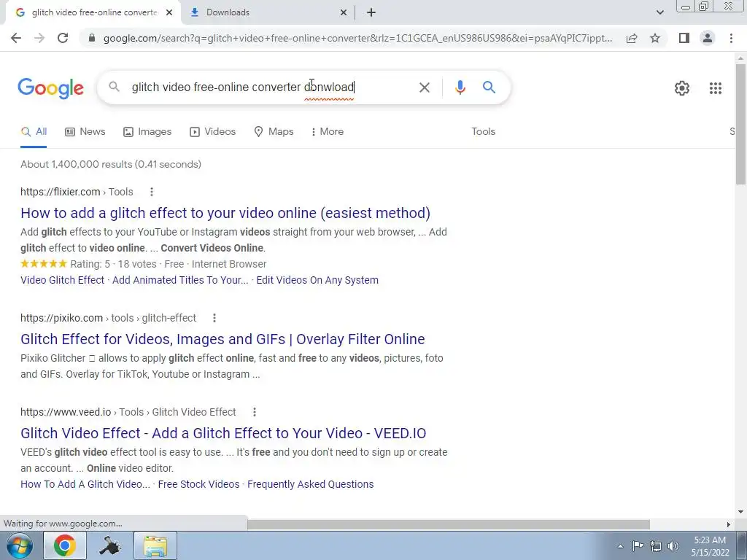Screen dimensions: 747x560
Task: Click the https://pixiko.com URL breadcrumb
Action: coord(108,318)
